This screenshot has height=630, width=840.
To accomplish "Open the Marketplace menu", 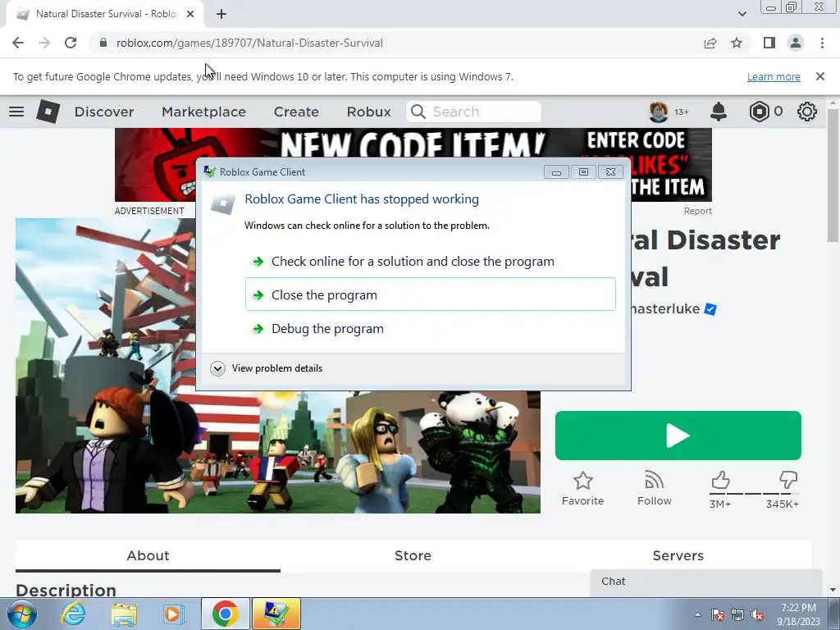I will pos(203,112).
